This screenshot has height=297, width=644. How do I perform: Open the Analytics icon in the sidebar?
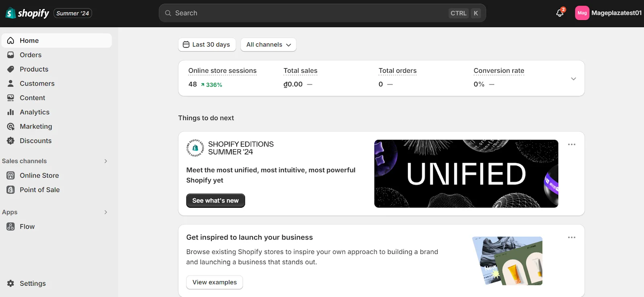(x=10, y=112)
